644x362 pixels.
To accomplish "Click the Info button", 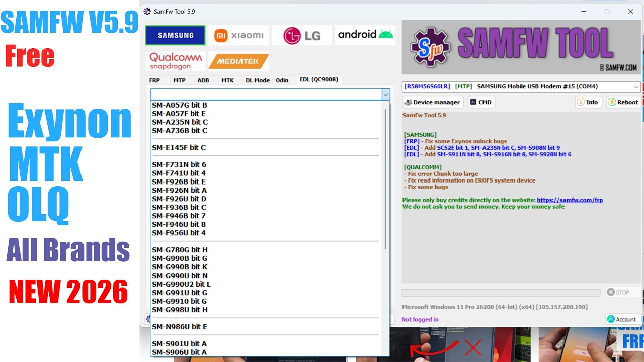I will tap(589, 102).
